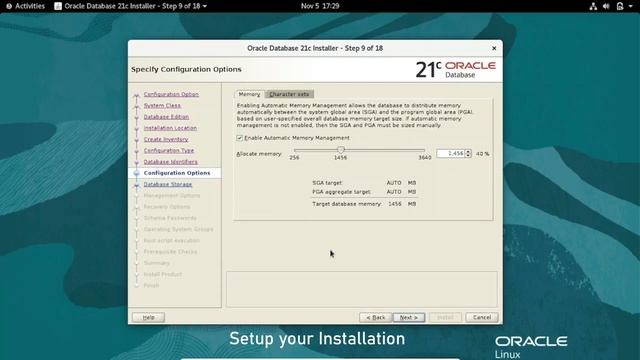640x360 pixels.
Task: Open the Oracle Database Installer app menu
Action: [131, 6]
